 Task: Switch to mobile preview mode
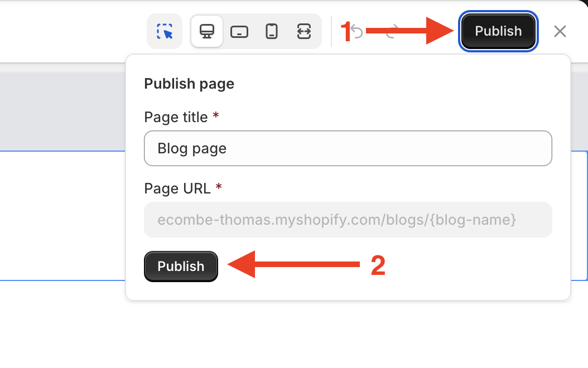[x=272, y=31]
